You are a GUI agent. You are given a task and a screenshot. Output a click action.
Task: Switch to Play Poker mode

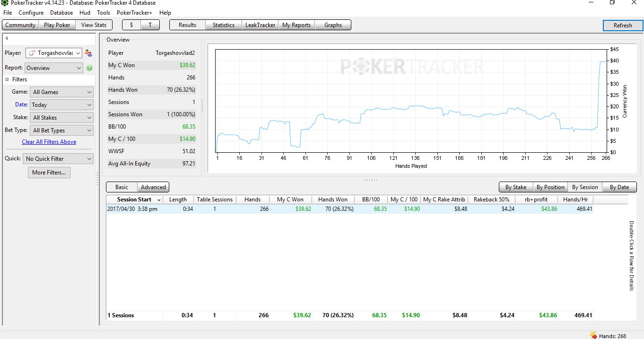point(57,25)
